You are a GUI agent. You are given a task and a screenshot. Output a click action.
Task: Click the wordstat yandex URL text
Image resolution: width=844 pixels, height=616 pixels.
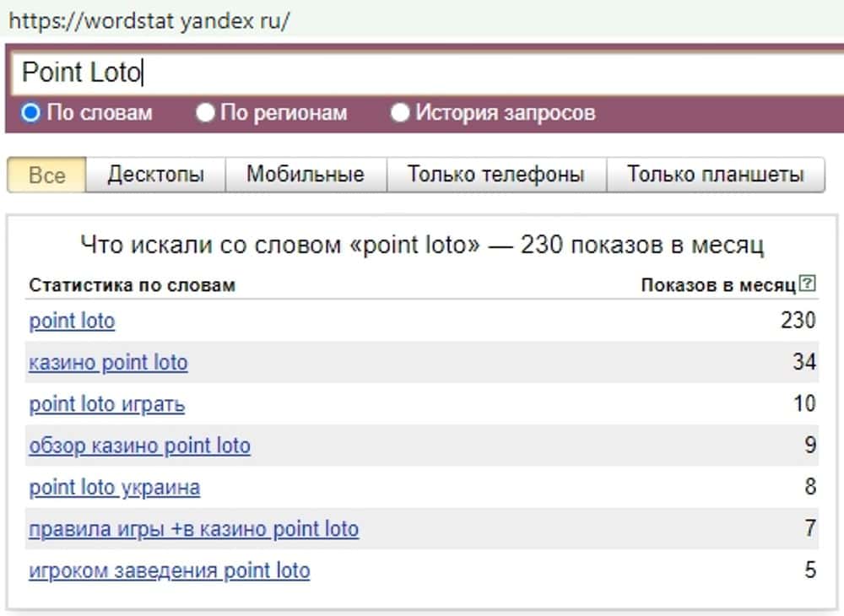[x=149, y=21]
